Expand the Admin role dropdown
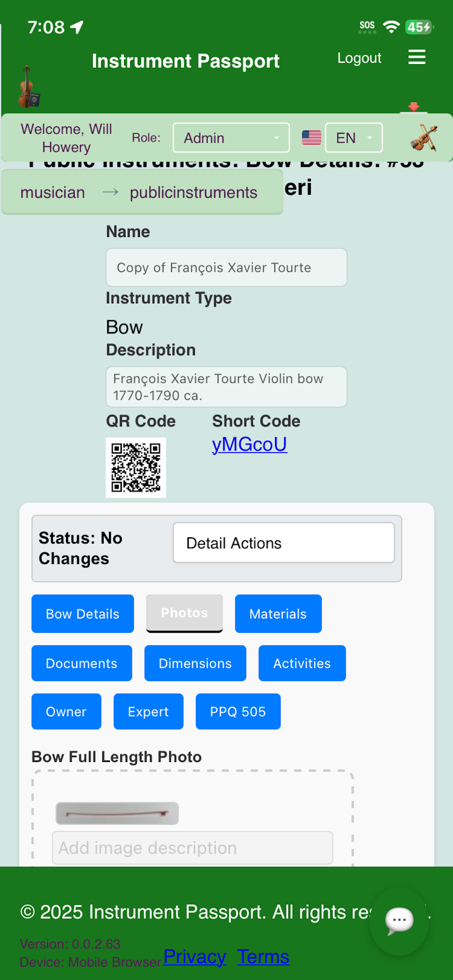Screen dimensions: 453x980 tap(231, 138)
